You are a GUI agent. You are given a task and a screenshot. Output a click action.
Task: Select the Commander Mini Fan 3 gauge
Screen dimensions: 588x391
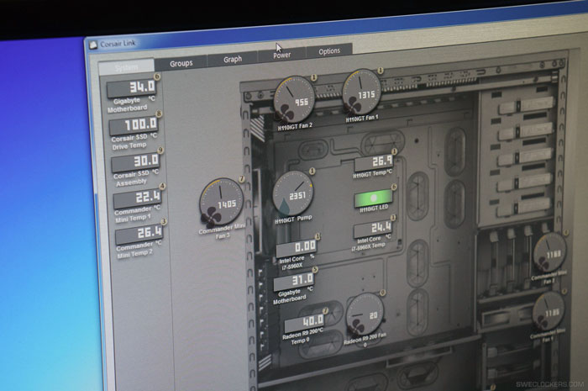(221, 203)
